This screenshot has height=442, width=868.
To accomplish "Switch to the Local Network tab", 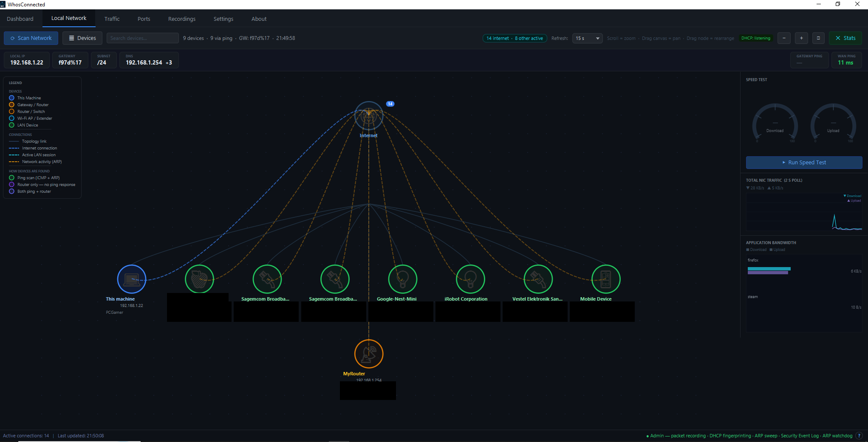I will point(69,18).
